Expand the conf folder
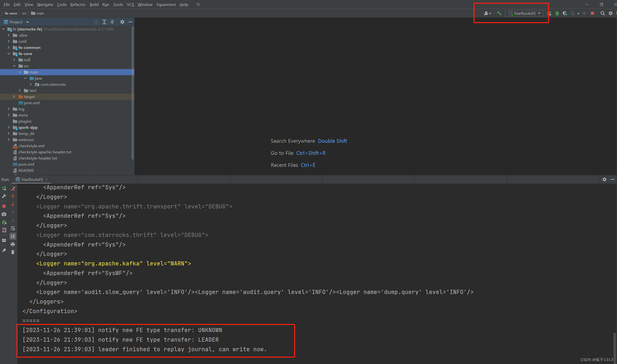The image size is (617, 364). [9, 41]
